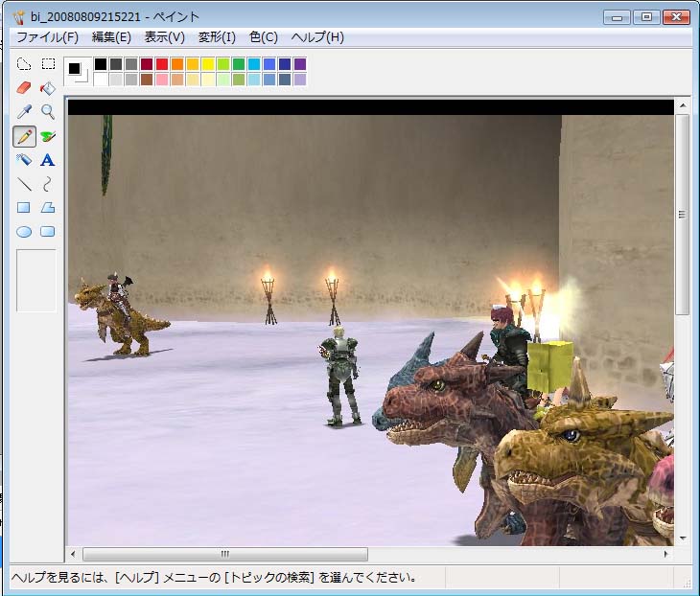The image size is (700, 596).
Task: Click the foreground/background color indicator box
Action: point(78,72)
